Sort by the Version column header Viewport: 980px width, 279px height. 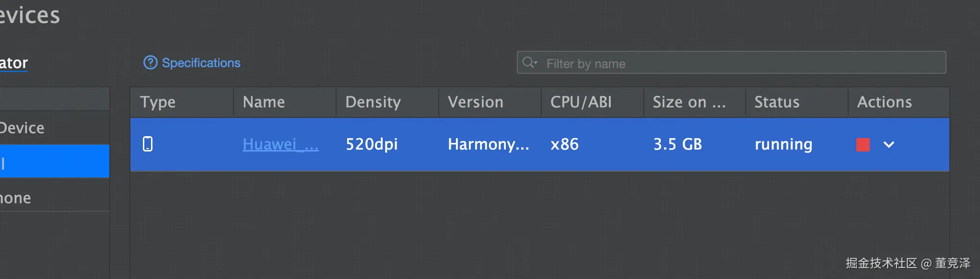tap(475, 102)
